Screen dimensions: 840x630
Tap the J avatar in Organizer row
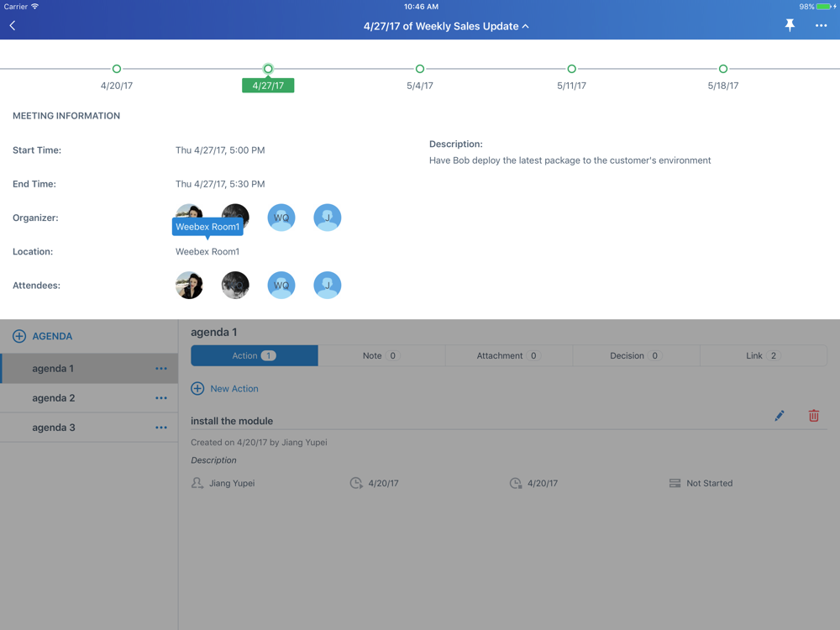328,218
